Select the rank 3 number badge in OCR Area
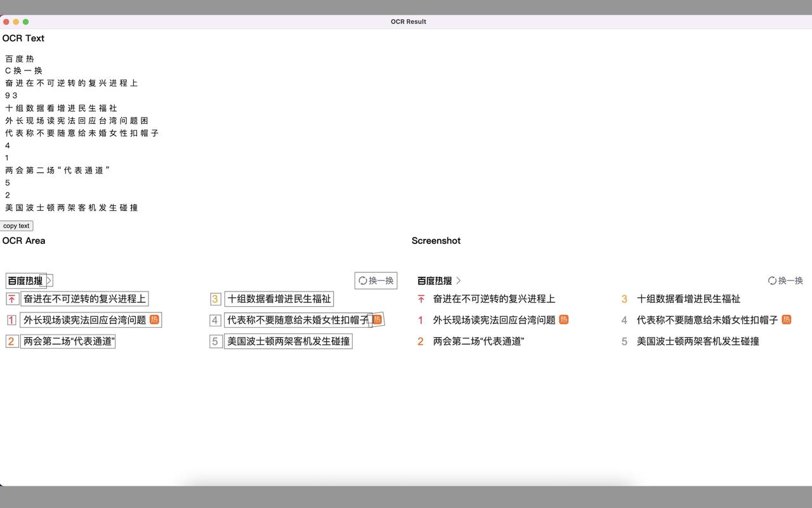 [x=215, y=298]
